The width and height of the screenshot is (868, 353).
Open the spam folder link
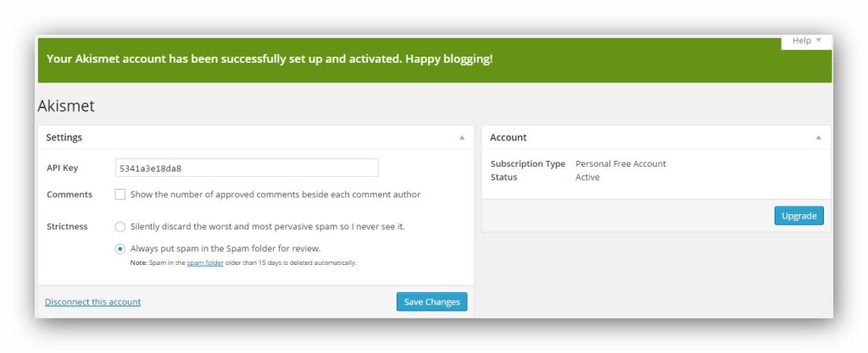205,262
